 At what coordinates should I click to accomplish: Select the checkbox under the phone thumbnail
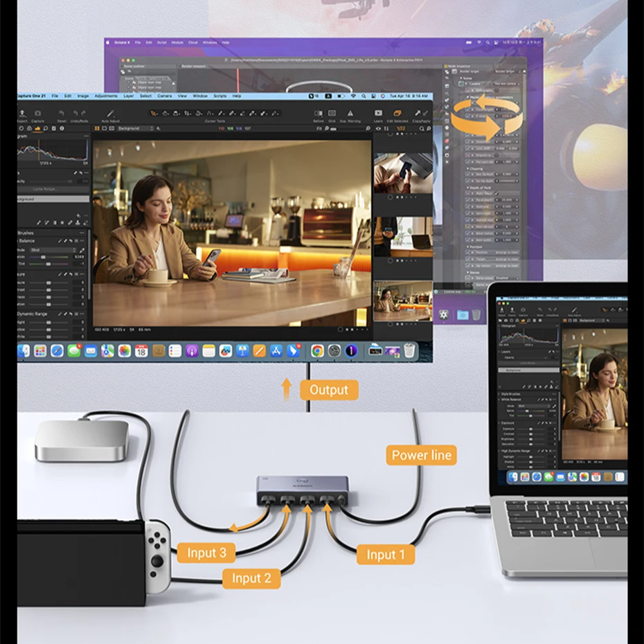tap(391, 197)
